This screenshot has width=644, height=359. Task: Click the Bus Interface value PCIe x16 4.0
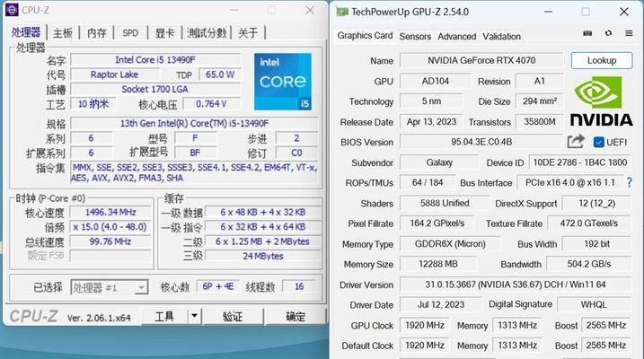(570, 182)
